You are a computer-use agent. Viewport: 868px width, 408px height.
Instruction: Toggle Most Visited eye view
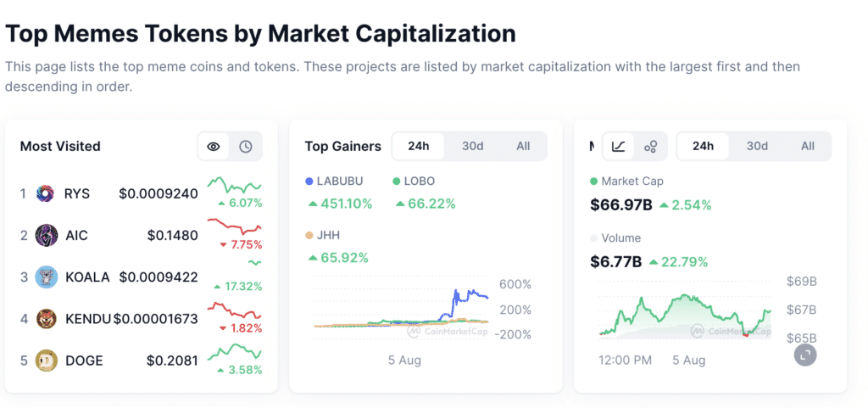point(214,146)
